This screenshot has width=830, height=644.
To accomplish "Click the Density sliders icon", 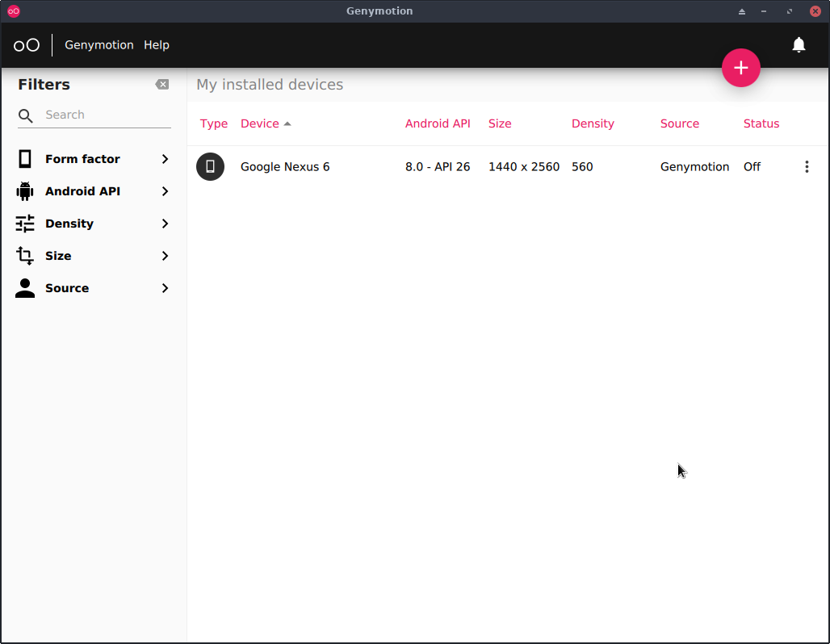I will click(25, 224).
